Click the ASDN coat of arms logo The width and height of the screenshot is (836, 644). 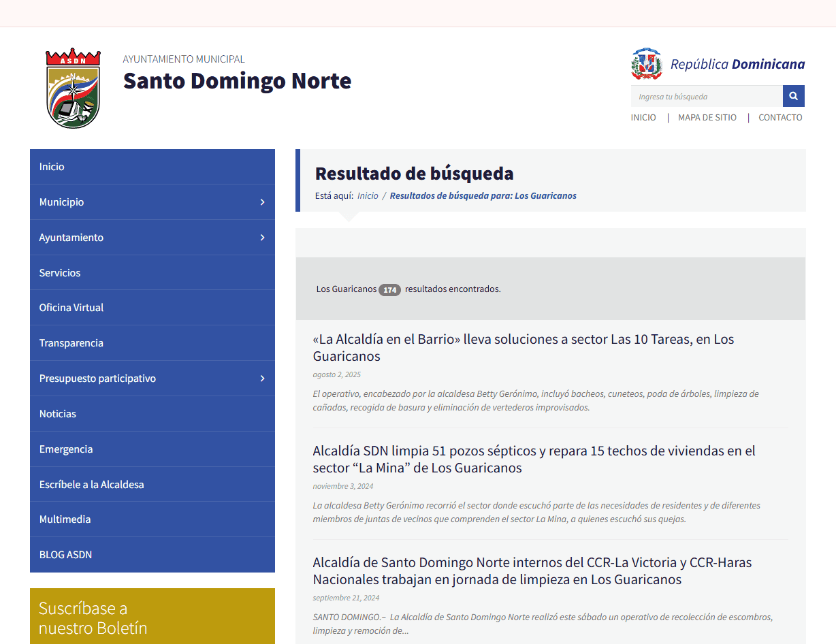coord(73,86)
